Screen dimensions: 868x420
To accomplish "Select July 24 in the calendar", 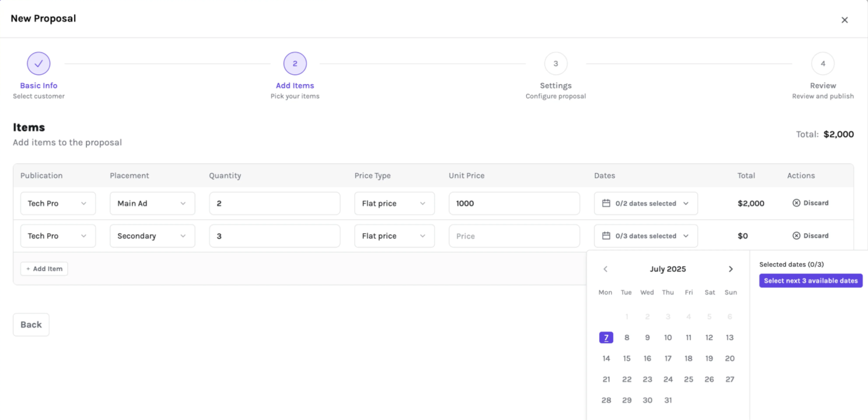I will coord(668,379).
